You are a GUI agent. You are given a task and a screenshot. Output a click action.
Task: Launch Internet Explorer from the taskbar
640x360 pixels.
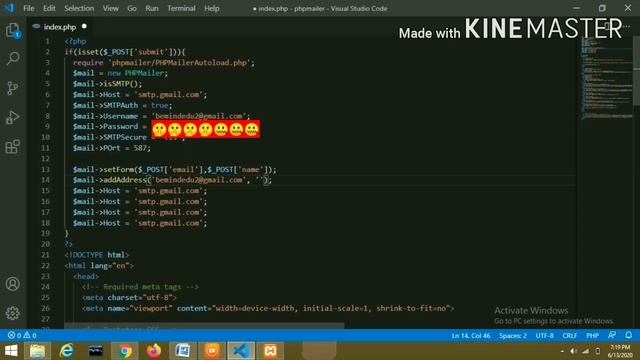point(67,351)
